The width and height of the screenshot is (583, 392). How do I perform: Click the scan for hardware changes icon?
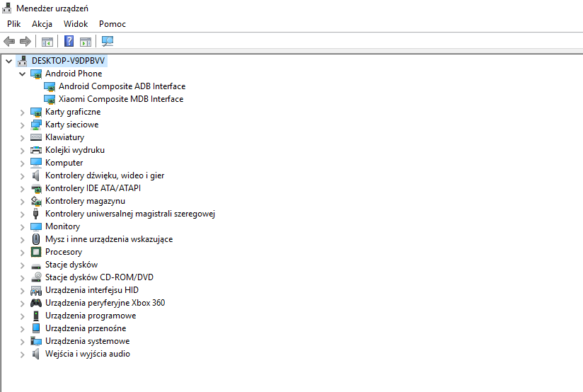[x=108, y=41]
